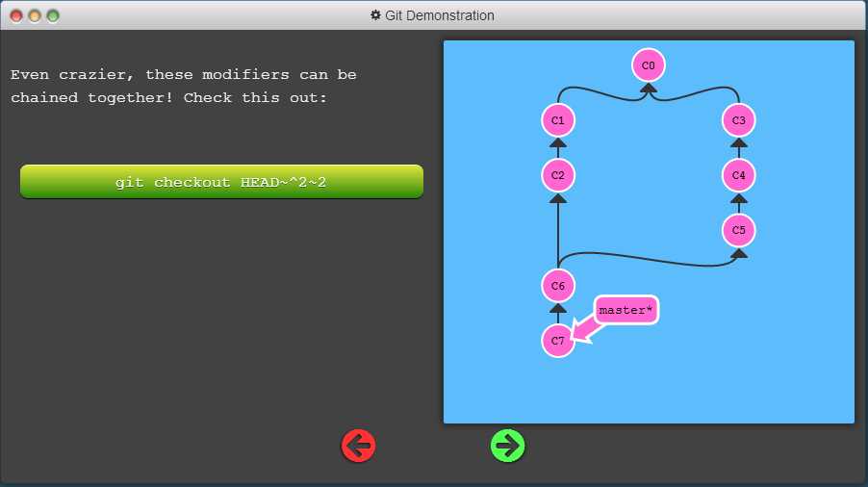868x487 pixels.
Task: Select commit node C5
Action: [738, 230]
